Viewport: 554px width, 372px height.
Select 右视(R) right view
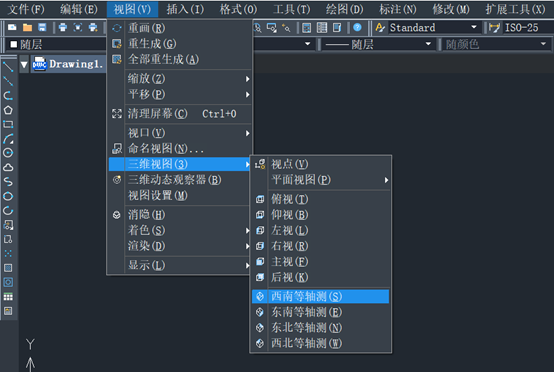pos(320,246)
